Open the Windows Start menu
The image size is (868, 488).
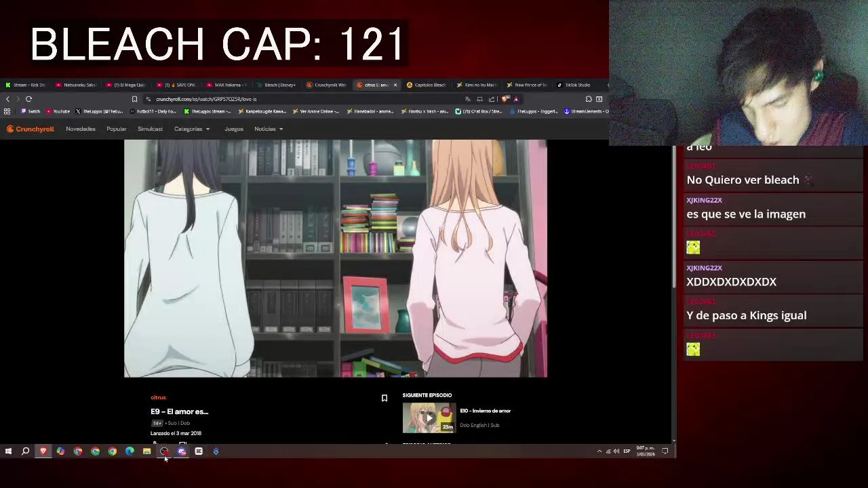tap(8, 451)
